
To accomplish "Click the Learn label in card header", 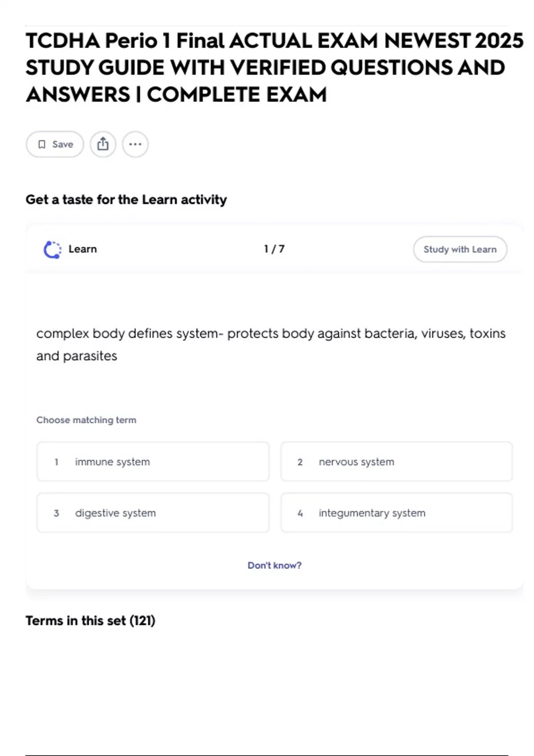I will [x=82, y=249].
